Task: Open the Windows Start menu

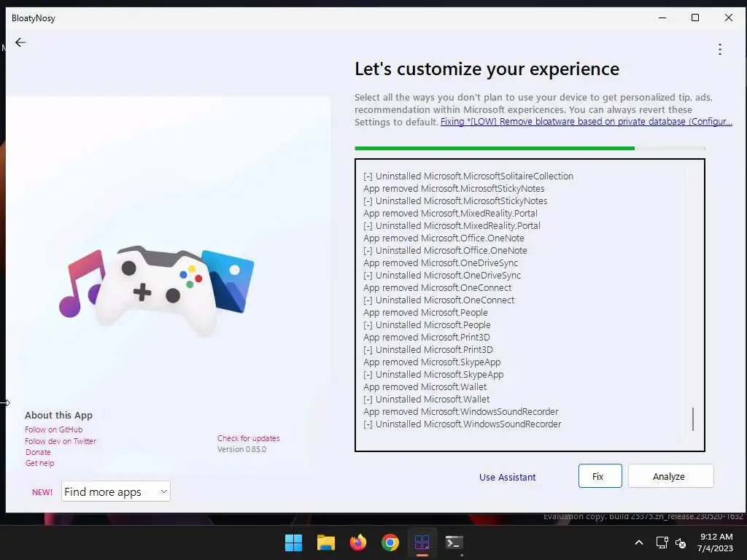Action: [293, 542]
